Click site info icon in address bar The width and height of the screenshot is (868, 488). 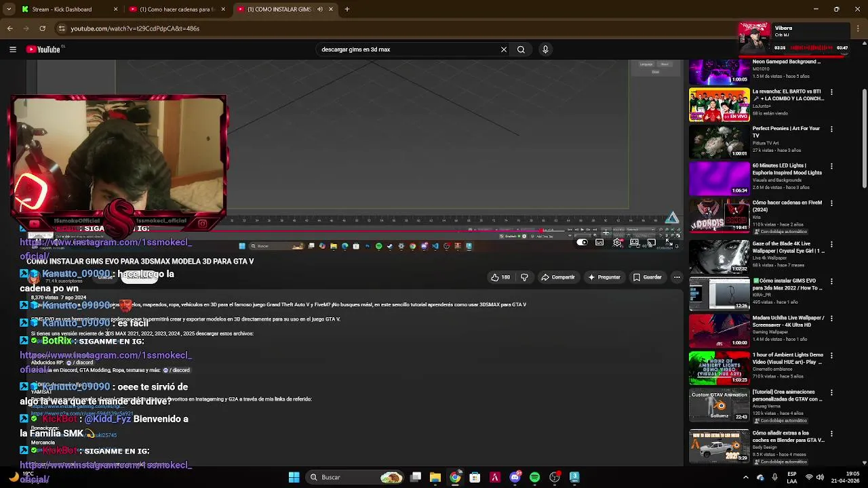[x=62, y=28]
